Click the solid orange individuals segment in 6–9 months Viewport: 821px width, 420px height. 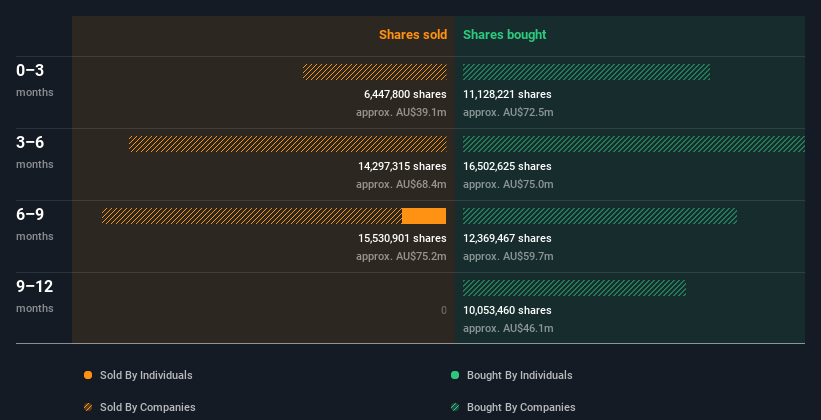click(x=424, y=216)
